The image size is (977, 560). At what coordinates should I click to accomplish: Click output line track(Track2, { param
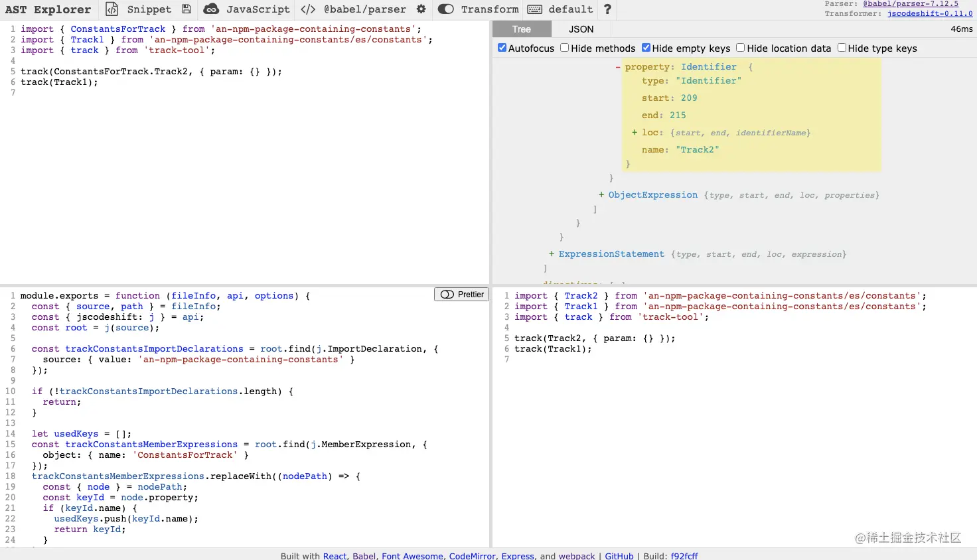point(595,338)
